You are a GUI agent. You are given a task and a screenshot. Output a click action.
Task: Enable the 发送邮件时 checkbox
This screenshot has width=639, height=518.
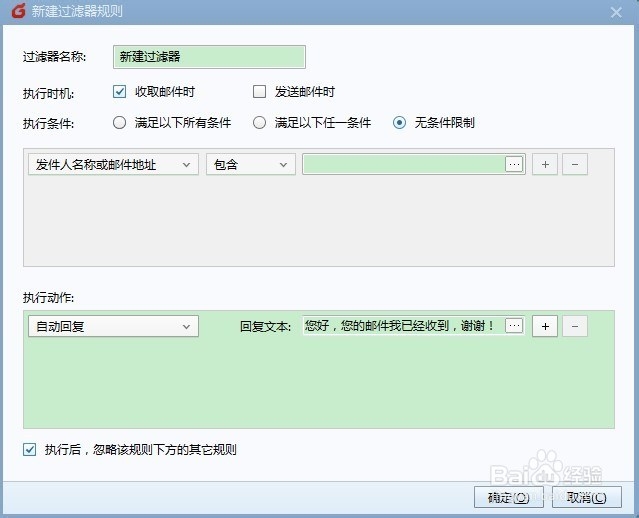260,92
